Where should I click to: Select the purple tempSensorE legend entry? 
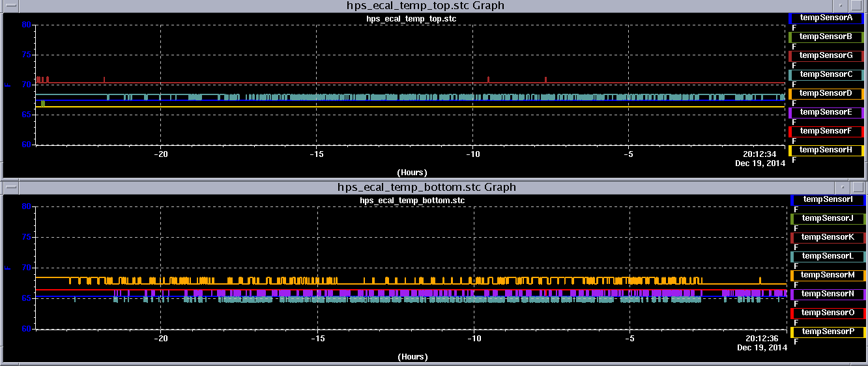click(x=826, y=113)
